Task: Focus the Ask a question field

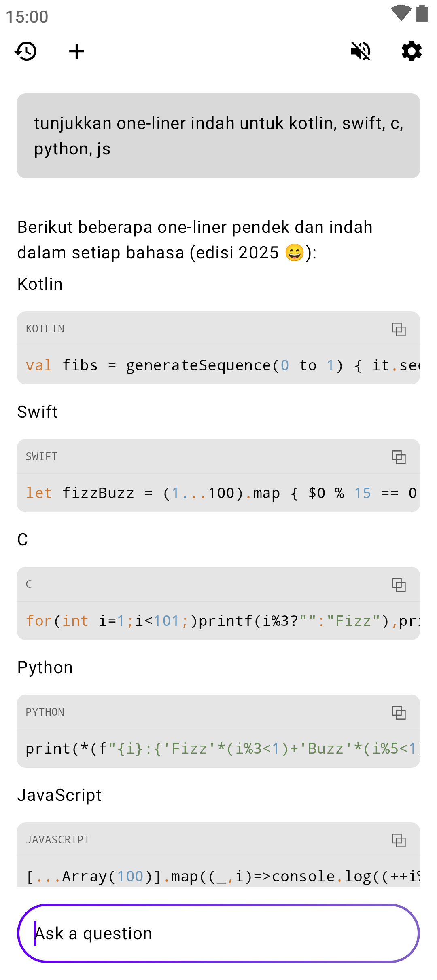Action: 218,933
